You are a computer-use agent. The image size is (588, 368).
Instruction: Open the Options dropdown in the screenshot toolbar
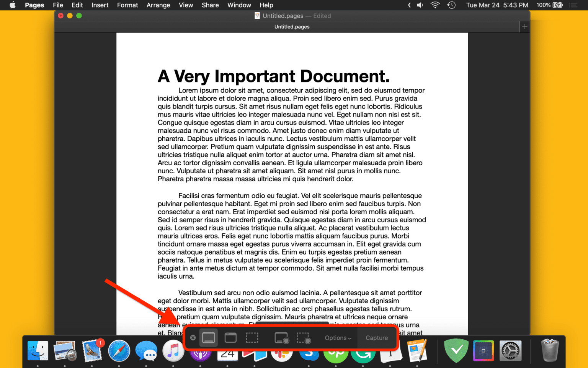tap(337, 338)
